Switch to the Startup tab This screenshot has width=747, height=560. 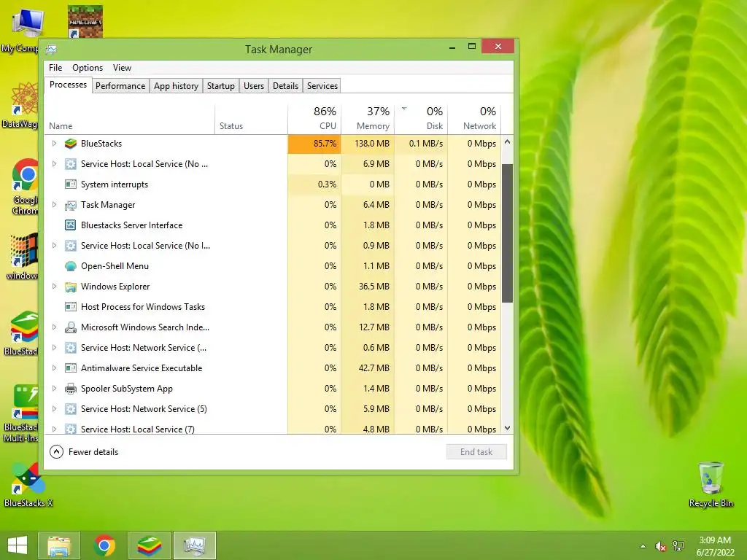pyautogui.click(x=220, y=86)
